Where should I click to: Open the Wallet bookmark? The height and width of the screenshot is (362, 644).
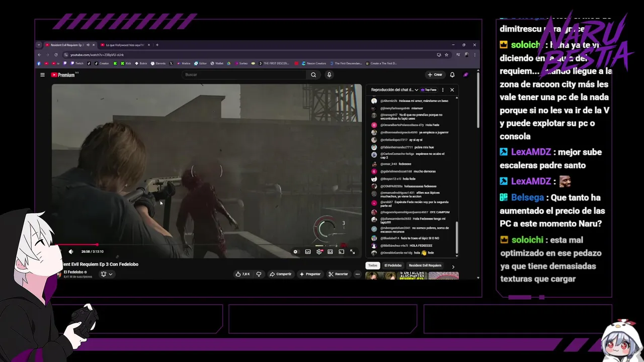point(217,63)
